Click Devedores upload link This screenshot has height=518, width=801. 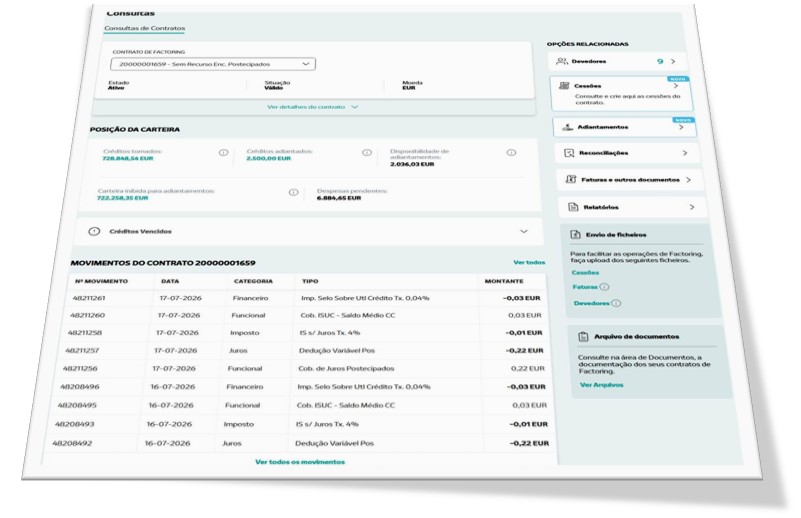(592, 303)
